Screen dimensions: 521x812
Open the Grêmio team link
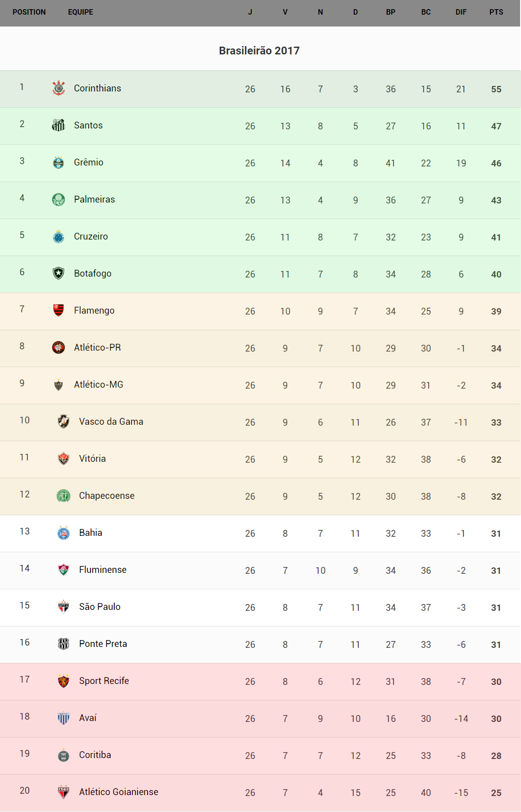click(89, 162)
